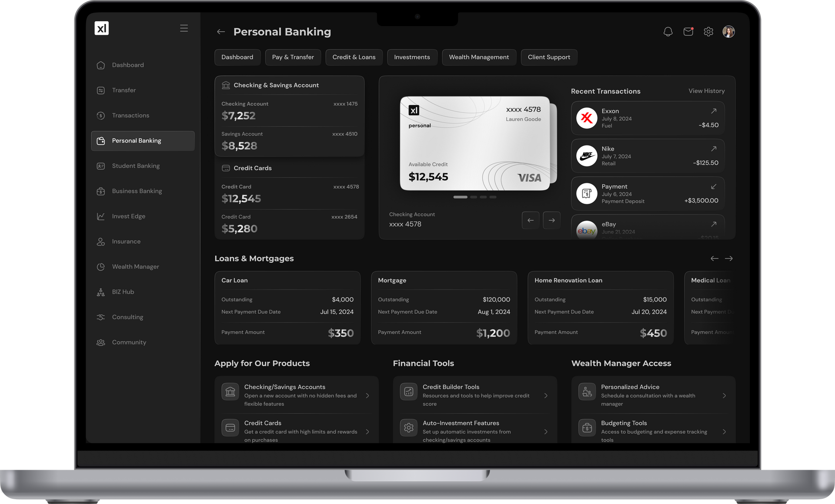Screen dimensions: 835x504
Task: Select Savings Account xxxx 4510 row
Action: pos(290,141)
